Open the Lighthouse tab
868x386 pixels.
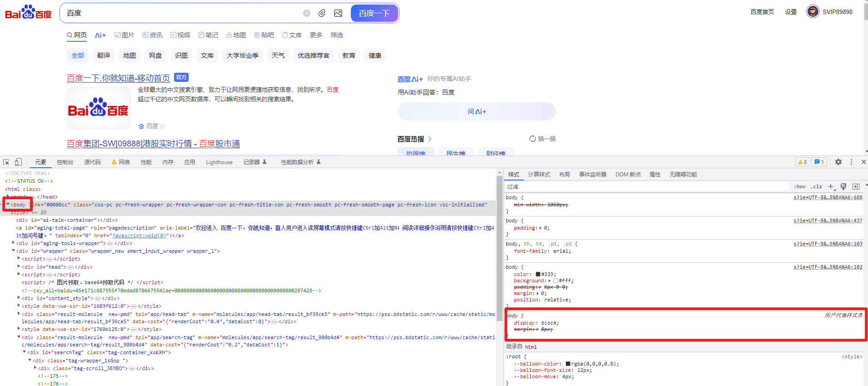pos(219,162)
